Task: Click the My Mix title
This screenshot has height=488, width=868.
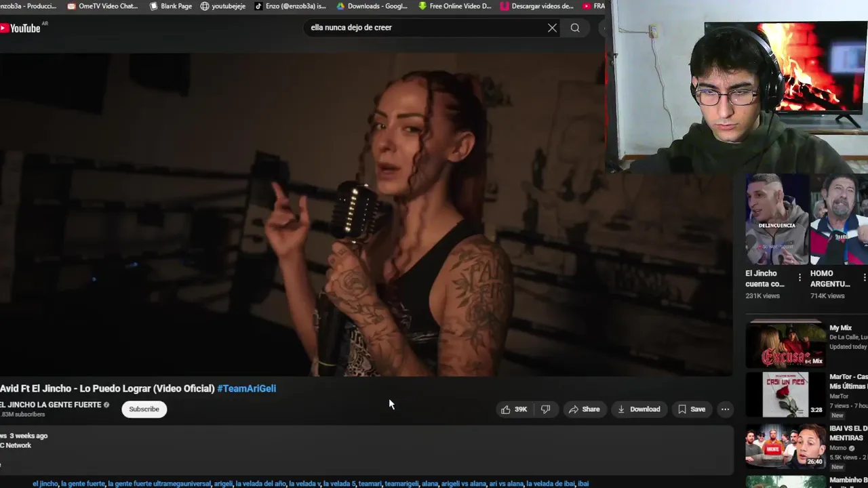Action: (840, 328)
